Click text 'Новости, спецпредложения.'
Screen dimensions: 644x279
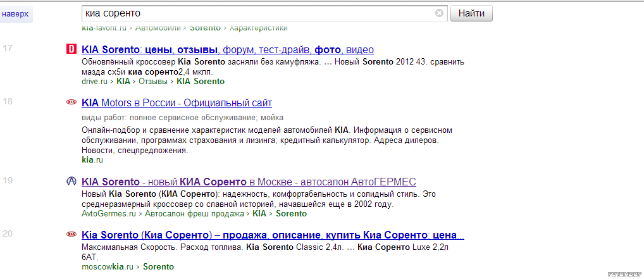(135, 151)
